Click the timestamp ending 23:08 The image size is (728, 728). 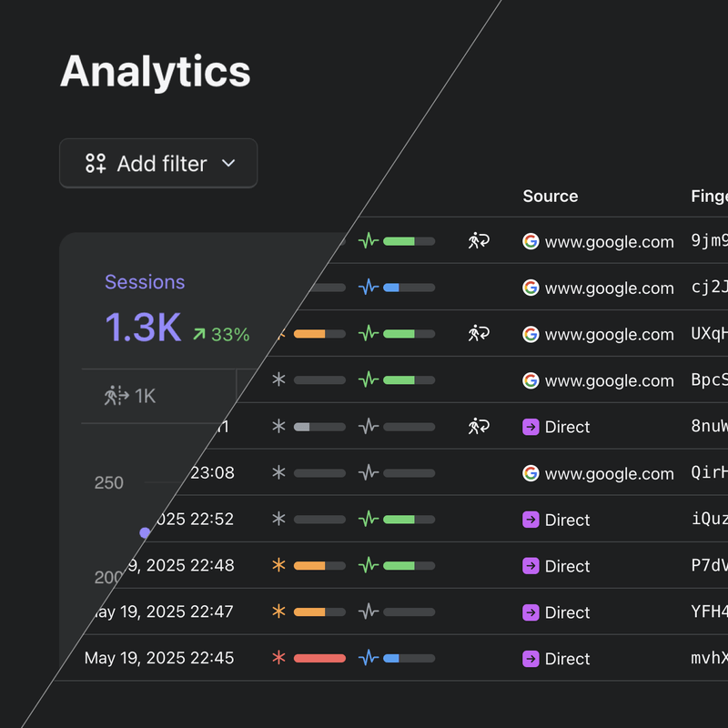tap(212, 472)
